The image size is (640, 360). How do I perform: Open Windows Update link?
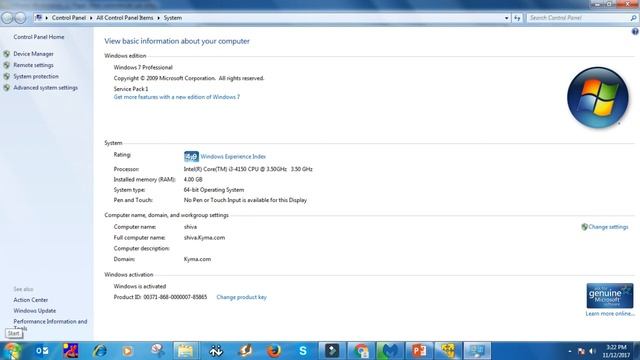coord(35,311)
